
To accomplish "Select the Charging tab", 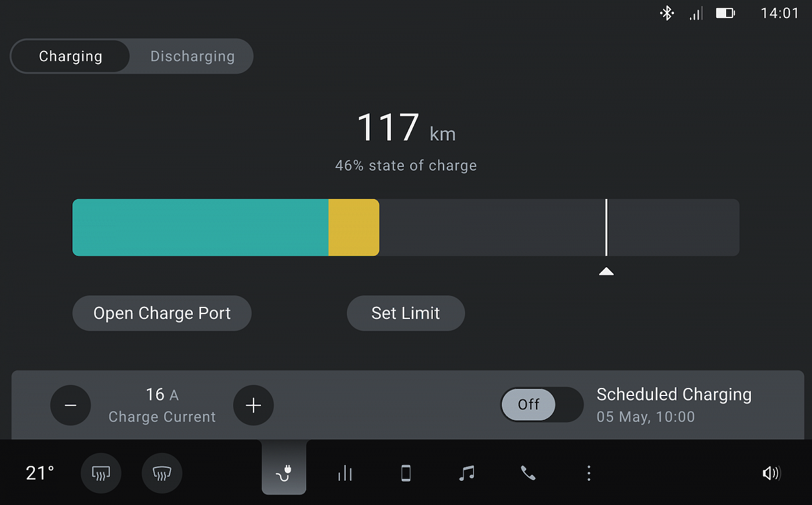I will (x=71, y=56).
